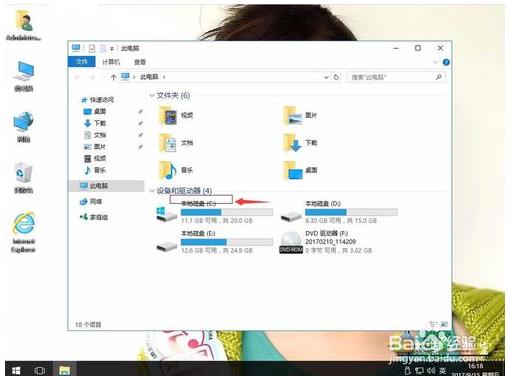Viewport: 510px width, 377px height.
Task: Click the back navigation arrow
Action: (77, 77)
